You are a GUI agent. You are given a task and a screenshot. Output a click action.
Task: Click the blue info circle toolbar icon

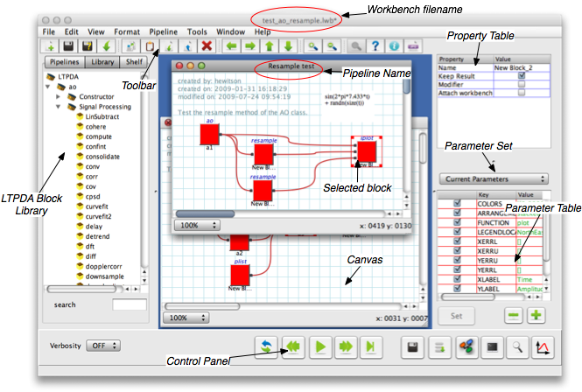(x=394, y=46)
